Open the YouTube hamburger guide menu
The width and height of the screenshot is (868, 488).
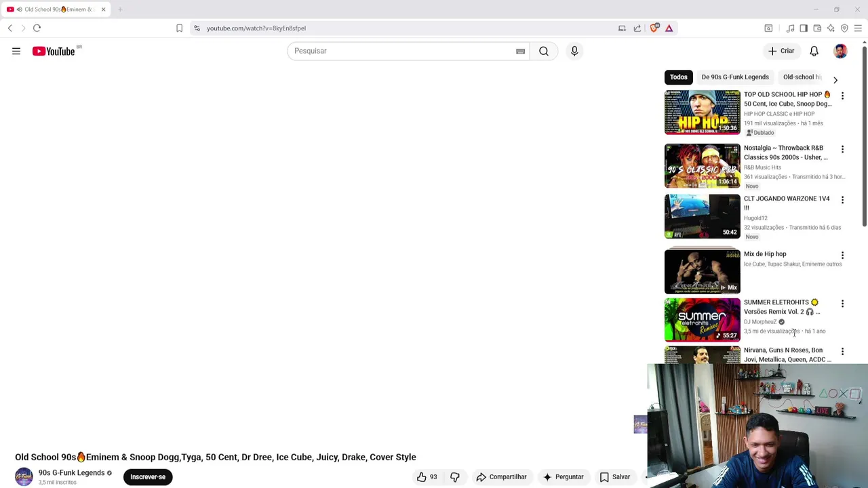[x=16, y=51]
